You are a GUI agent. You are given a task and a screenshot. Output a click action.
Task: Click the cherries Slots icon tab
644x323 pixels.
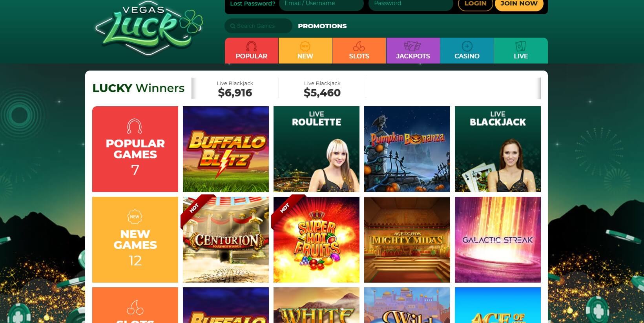(x=359, y=51)
